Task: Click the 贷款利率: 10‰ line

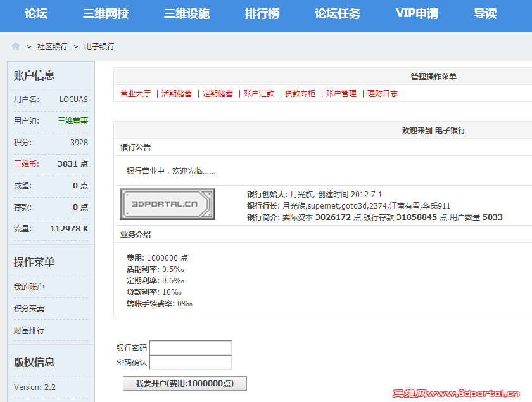Action: click(154, 292)
